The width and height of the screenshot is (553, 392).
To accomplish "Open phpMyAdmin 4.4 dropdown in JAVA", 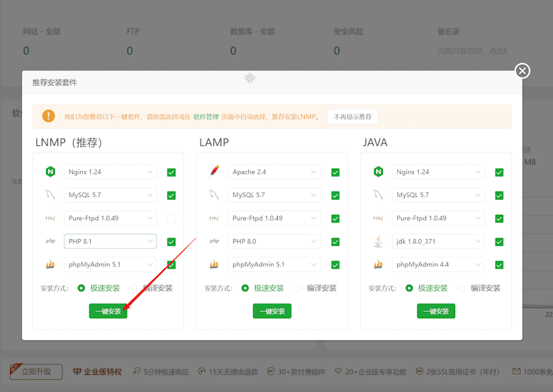I will coord(438,264).
